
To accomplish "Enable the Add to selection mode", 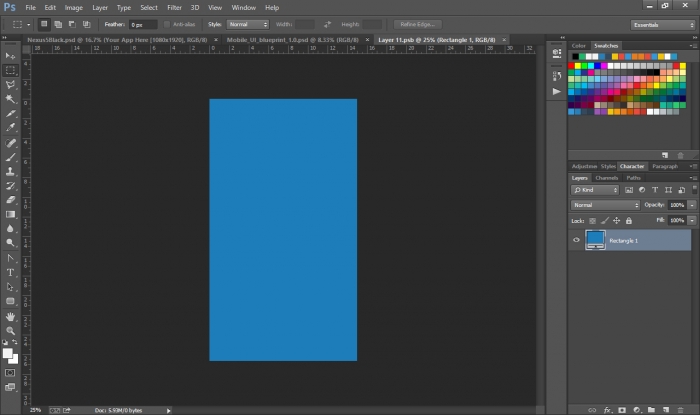I will coord(58,24).
